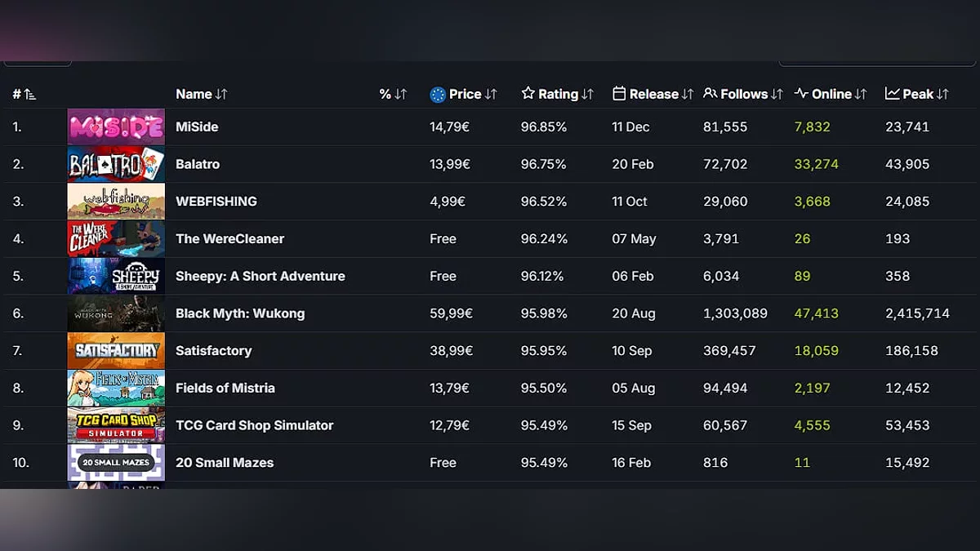Open the Satisfactory game thumbnail
Screen dimensions: 980x551
(x=116, y=351)
